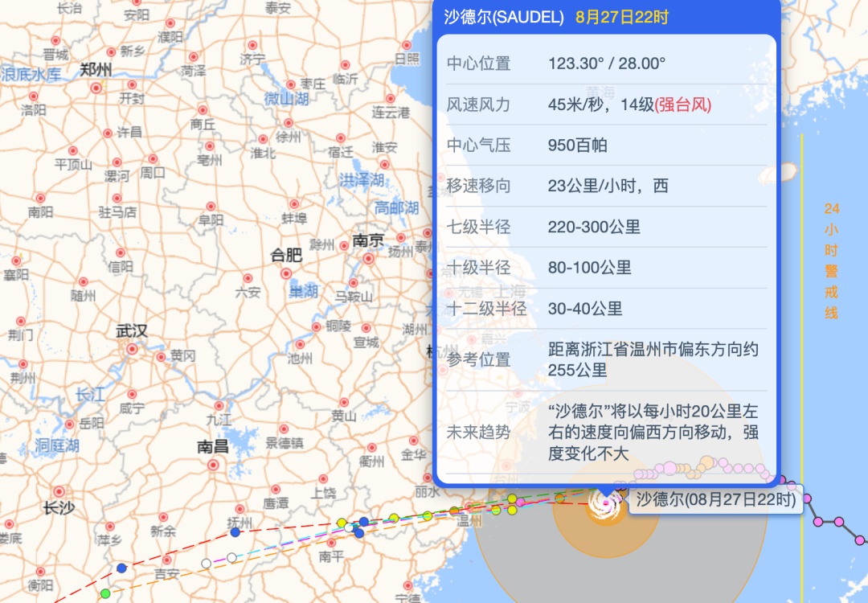
Task: Click the 未来趋势 row label
Action: coord(478,432)
